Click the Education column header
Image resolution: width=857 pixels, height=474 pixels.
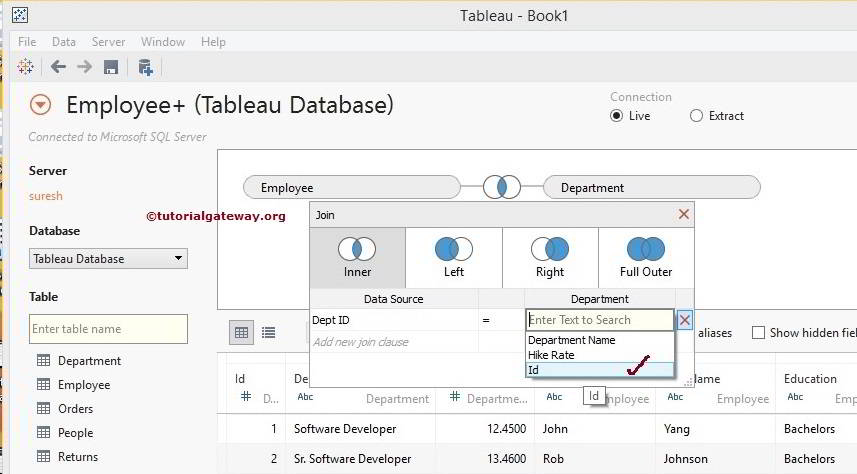810,379
